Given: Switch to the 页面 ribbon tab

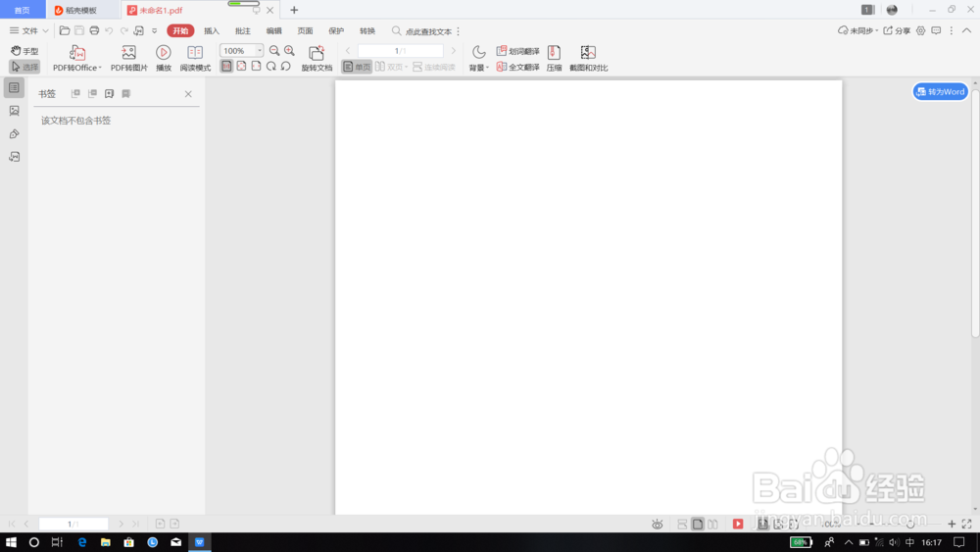Looking at the screenshot, I should click(x=305, y=30).
